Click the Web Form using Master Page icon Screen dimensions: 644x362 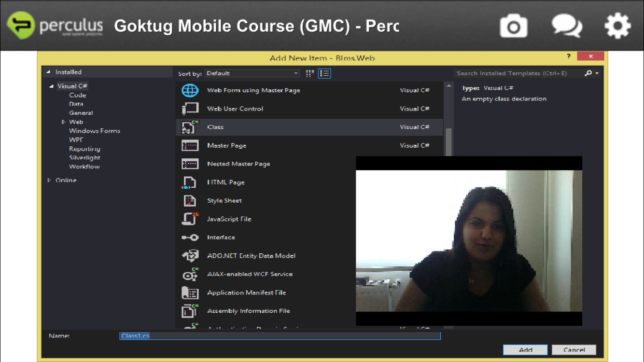(190, 90)
